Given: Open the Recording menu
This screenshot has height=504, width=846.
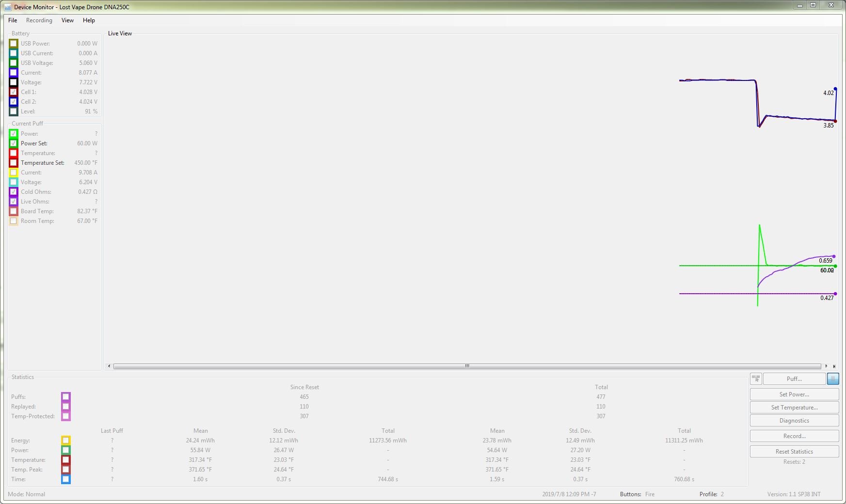Looking at the screenshot, I should pyautogui.click(x=39, y=20).
